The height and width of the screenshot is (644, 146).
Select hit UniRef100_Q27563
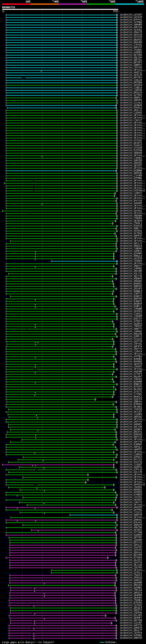click(x=131, y=95)
